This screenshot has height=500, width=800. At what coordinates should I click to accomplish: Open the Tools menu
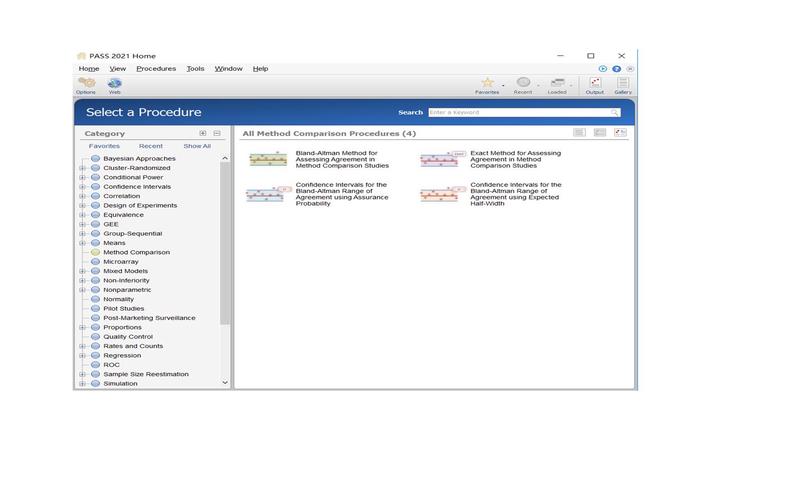pos(195,68)
